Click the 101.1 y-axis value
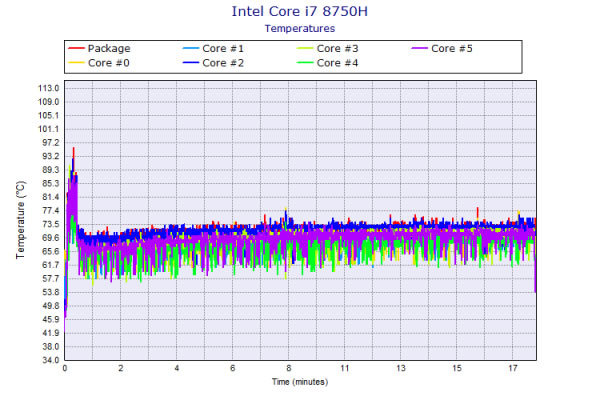 [x=49, y=129]
